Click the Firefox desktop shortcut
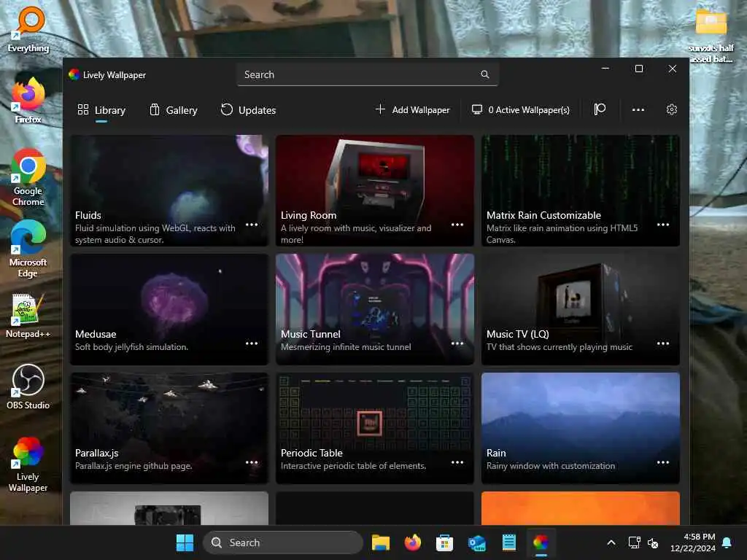 tap(28, 101)
